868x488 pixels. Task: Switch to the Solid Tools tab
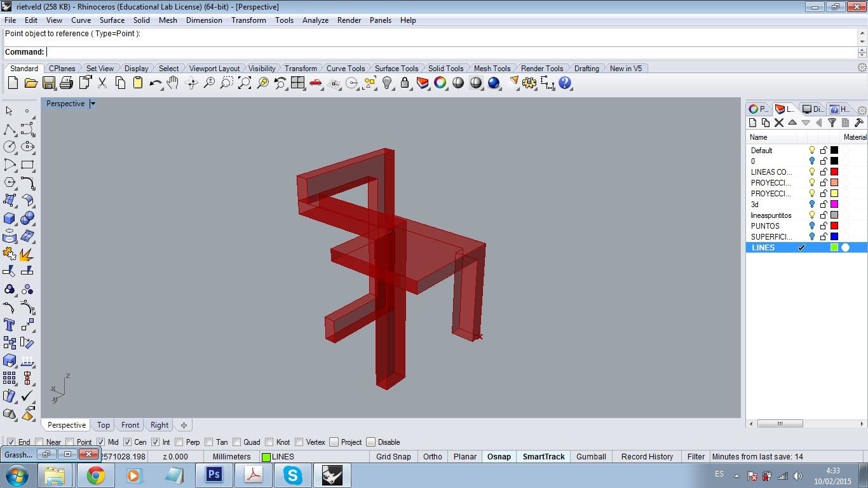445,69
